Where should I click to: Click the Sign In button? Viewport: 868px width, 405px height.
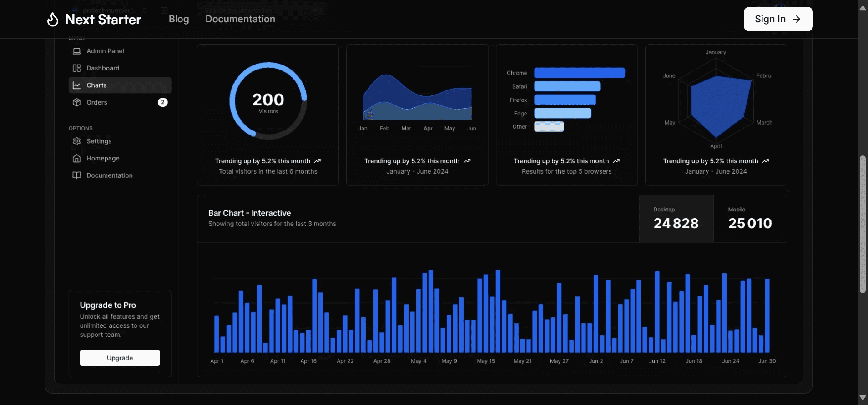778,19
